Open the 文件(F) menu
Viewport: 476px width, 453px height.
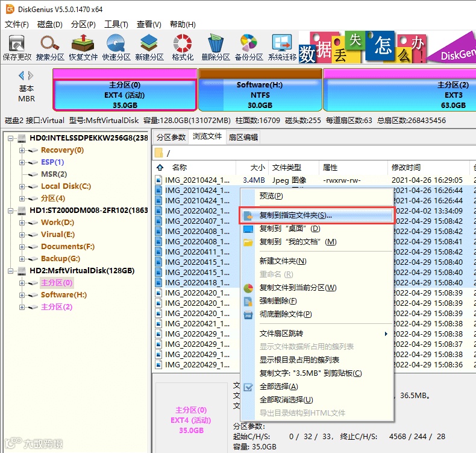pos(17,24)
